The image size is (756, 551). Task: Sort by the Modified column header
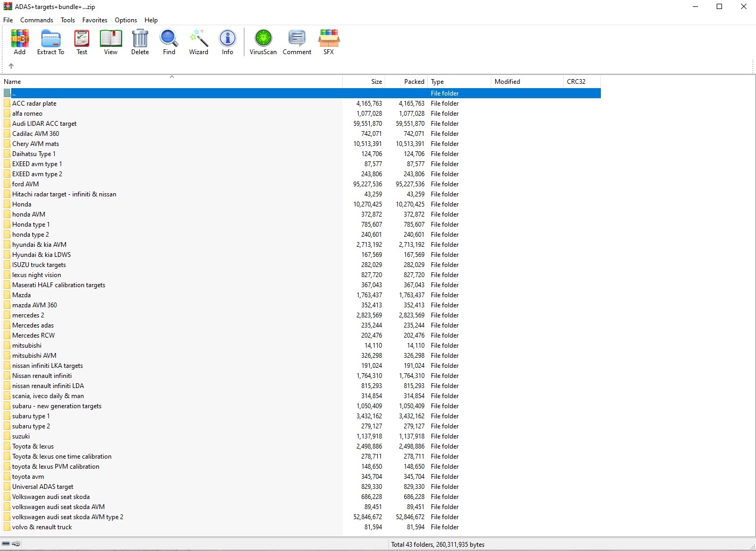point(527,82)
